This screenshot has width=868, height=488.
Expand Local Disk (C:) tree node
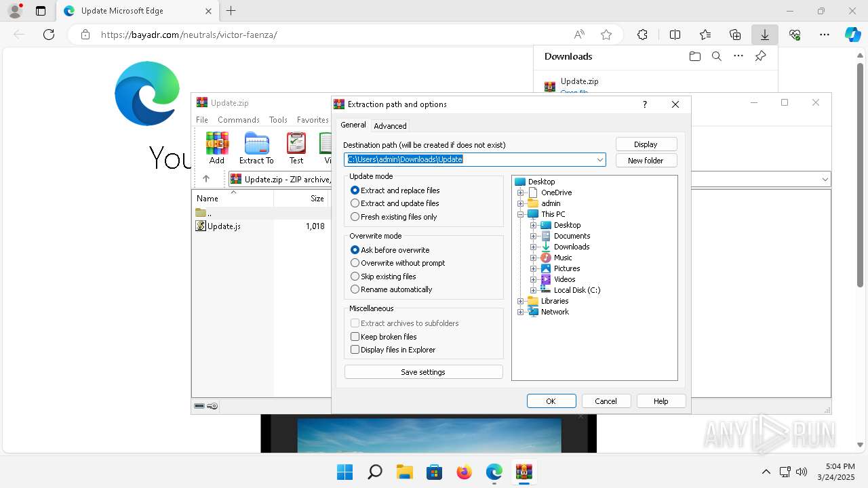tap(533, 290)
